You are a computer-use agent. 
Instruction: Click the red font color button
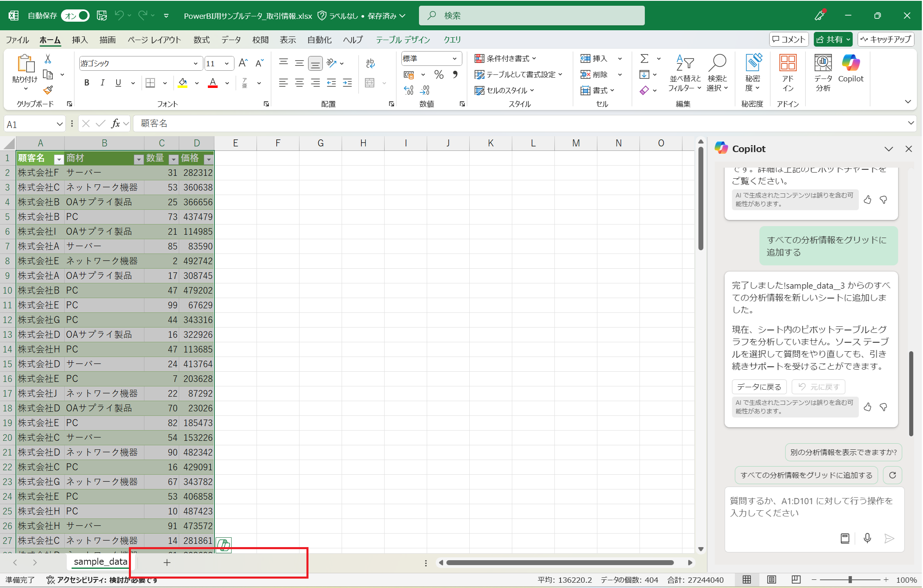(213, 83)
